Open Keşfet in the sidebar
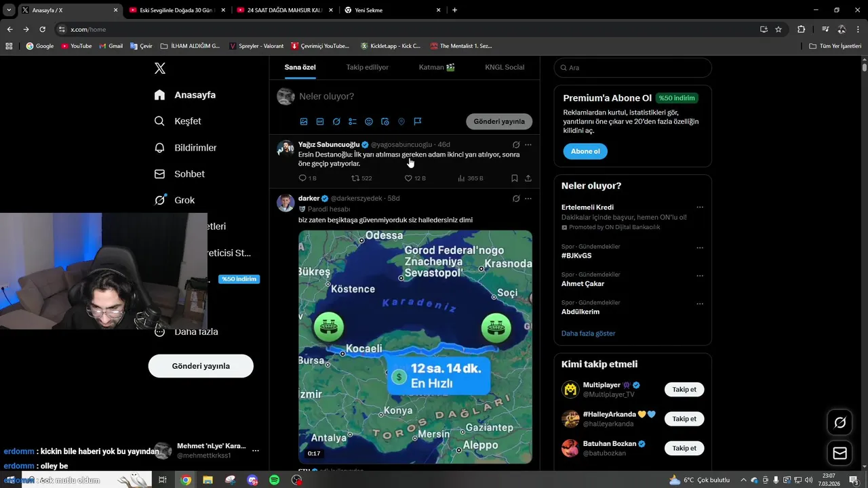 click(178, 121)
